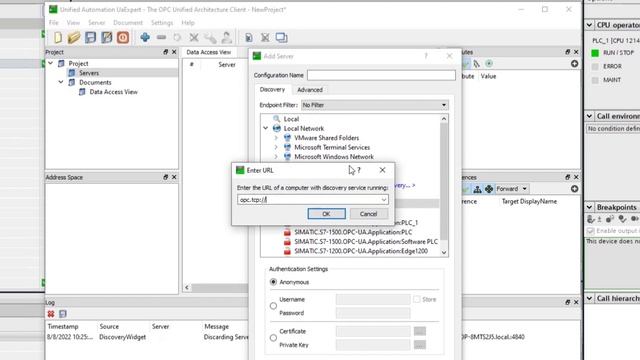This screenshot has height=360, width=640.
Task: Click the Connect Server toolbar icon
Action: [177, 38]
